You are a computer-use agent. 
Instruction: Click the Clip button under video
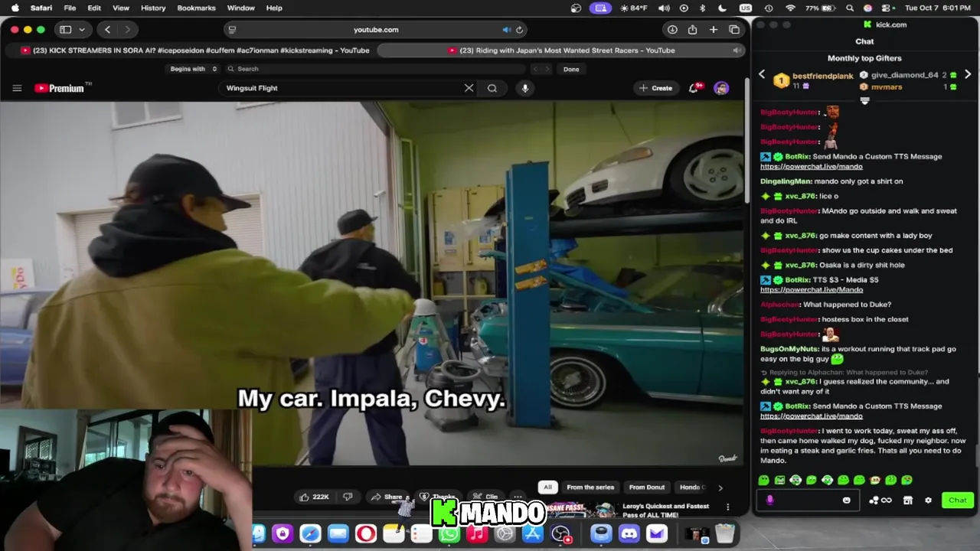coord(485,497)
